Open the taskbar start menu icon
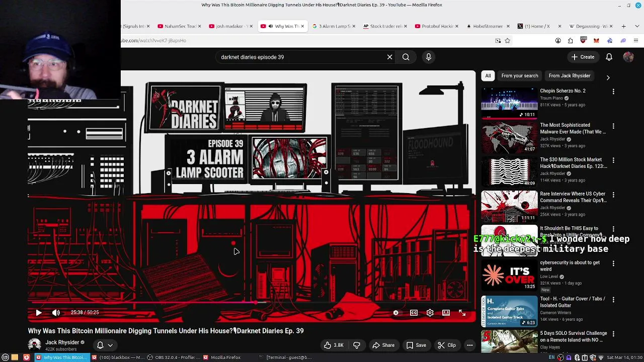 point(5,357)
